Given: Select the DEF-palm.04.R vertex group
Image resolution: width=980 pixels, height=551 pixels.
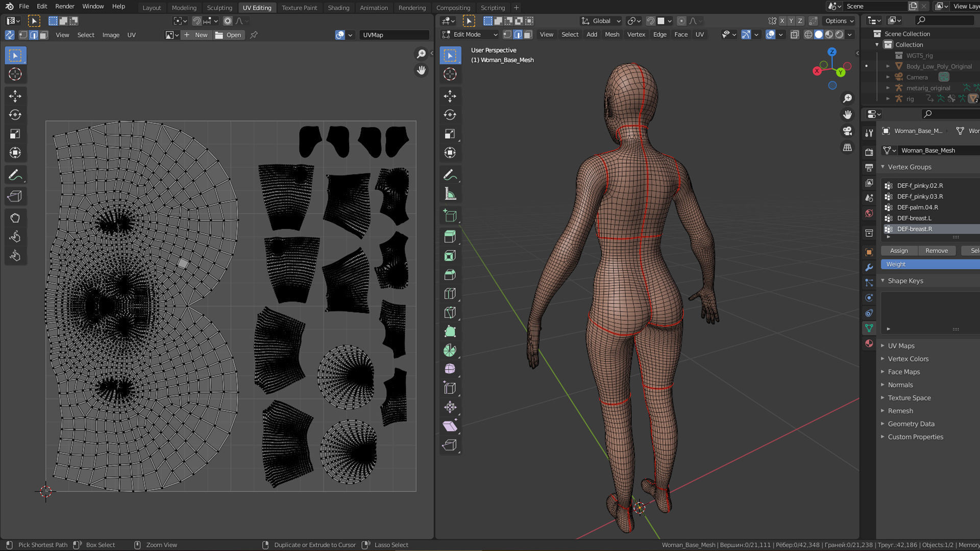Looking at the screenshot, I should (932, 207).
